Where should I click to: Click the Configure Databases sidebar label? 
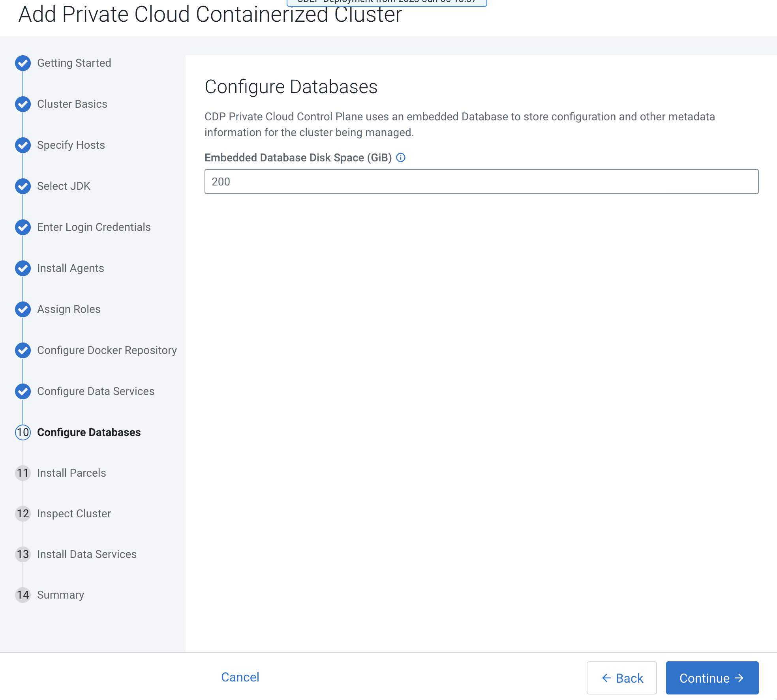(x=89, y=432)
